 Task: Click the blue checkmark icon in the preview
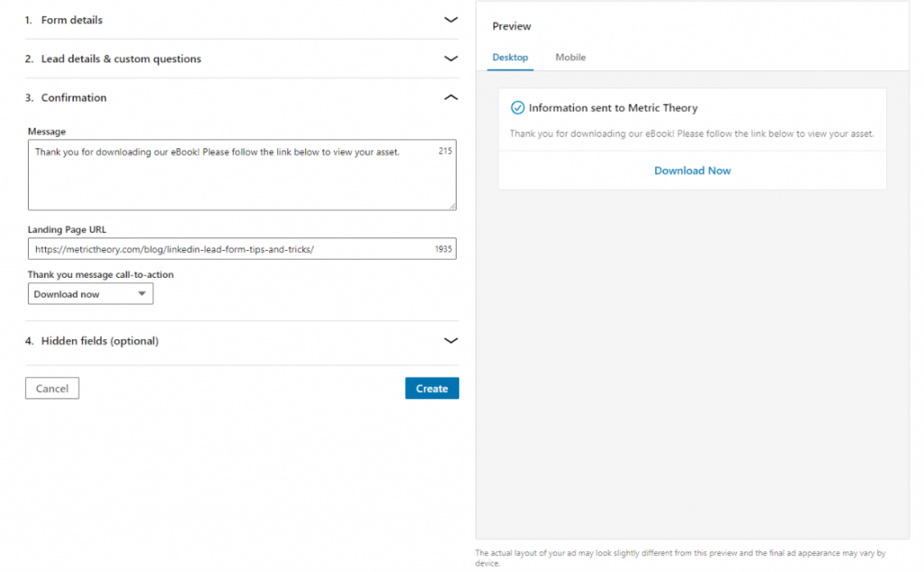[x=517, y=107]
